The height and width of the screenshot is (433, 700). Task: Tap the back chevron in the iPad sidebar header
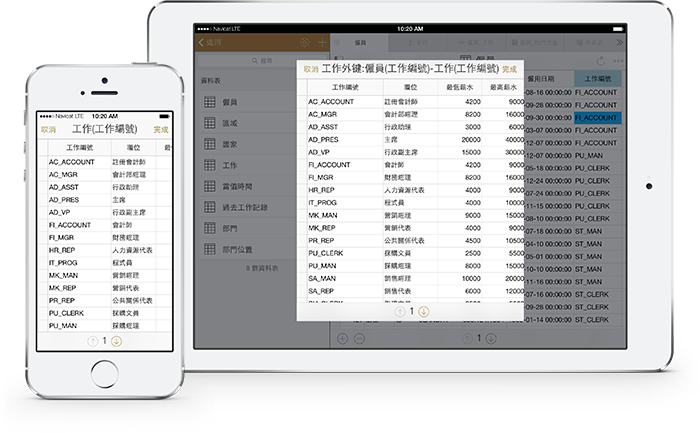(201, 42)
